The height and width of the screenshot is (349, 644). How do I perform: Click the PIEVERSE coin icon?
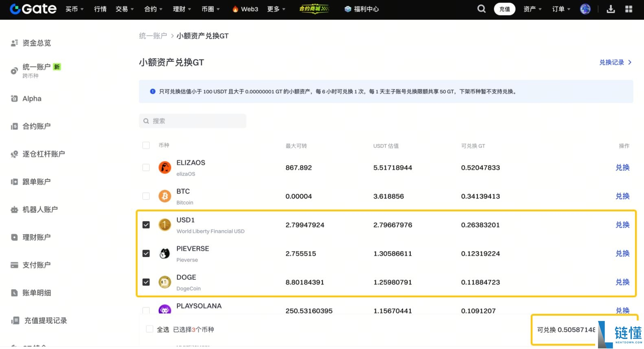[165, 253]
